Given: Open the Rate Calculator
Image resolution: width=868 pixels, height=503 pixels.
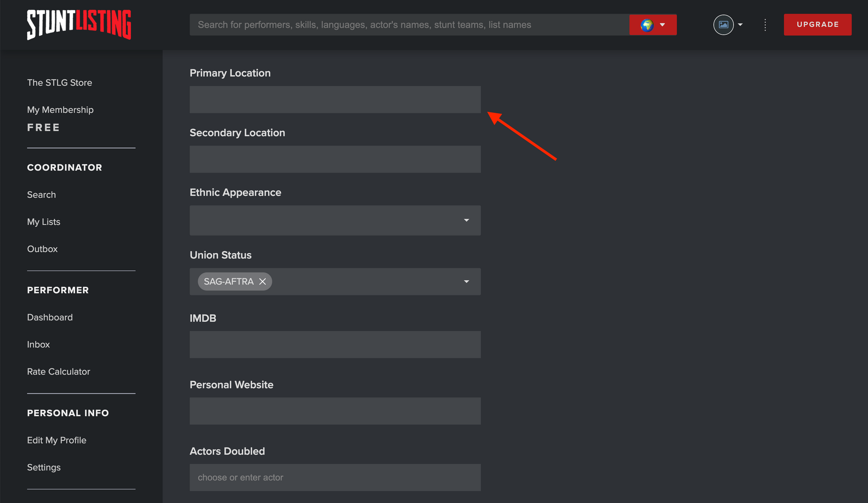Looking at the screenshot, I should click(59, 371).
